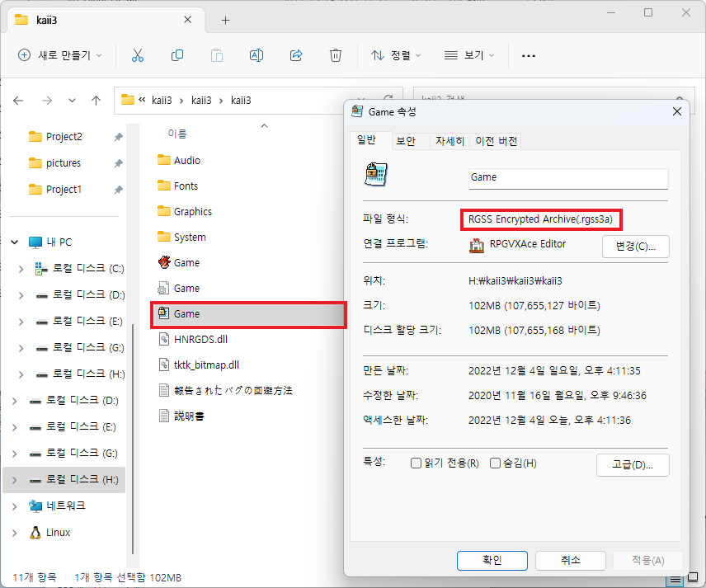Click the Delete trash icon in toolbar
The width and height of the screenshot is (706, 588).
pos(336,55)
